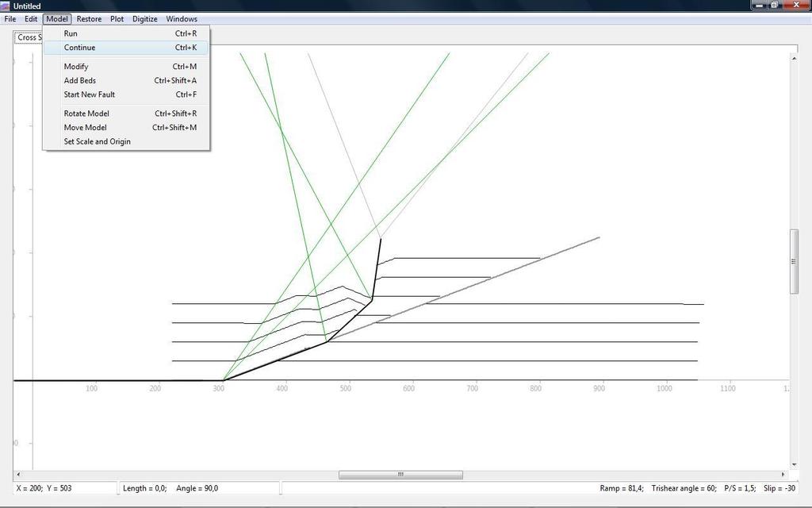Click the vertical scrollbar up arrow

point(794,59)
